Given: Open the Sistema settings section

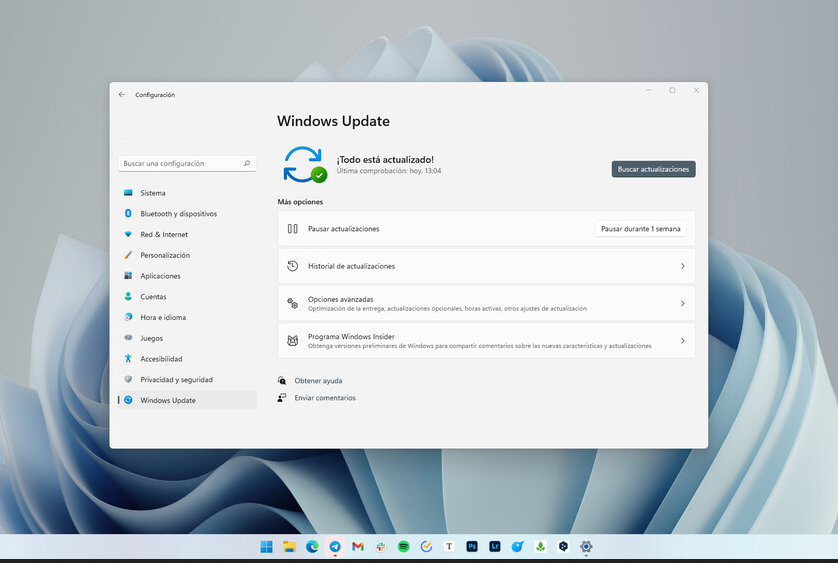Looking at the screenshot, I should point(187,193).
